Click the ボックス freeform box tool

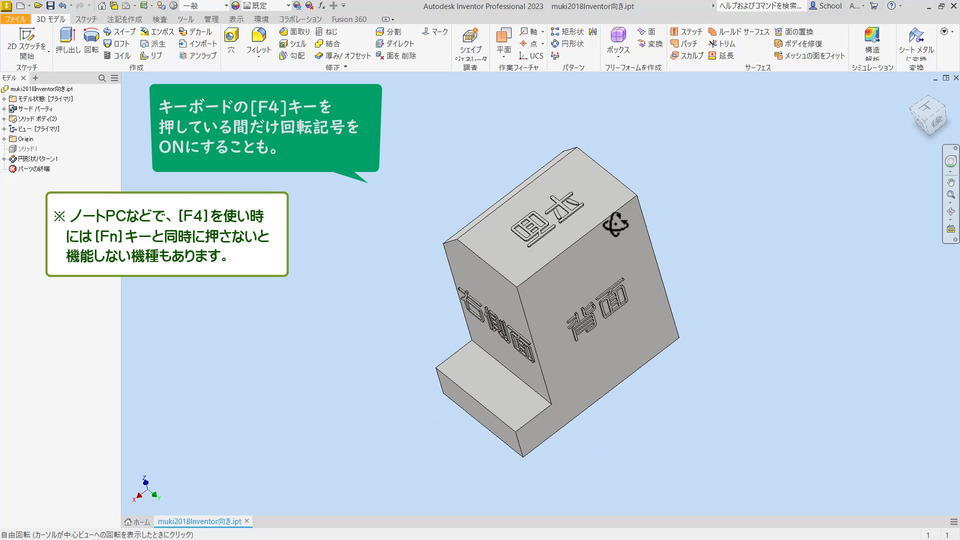point(618,40)
